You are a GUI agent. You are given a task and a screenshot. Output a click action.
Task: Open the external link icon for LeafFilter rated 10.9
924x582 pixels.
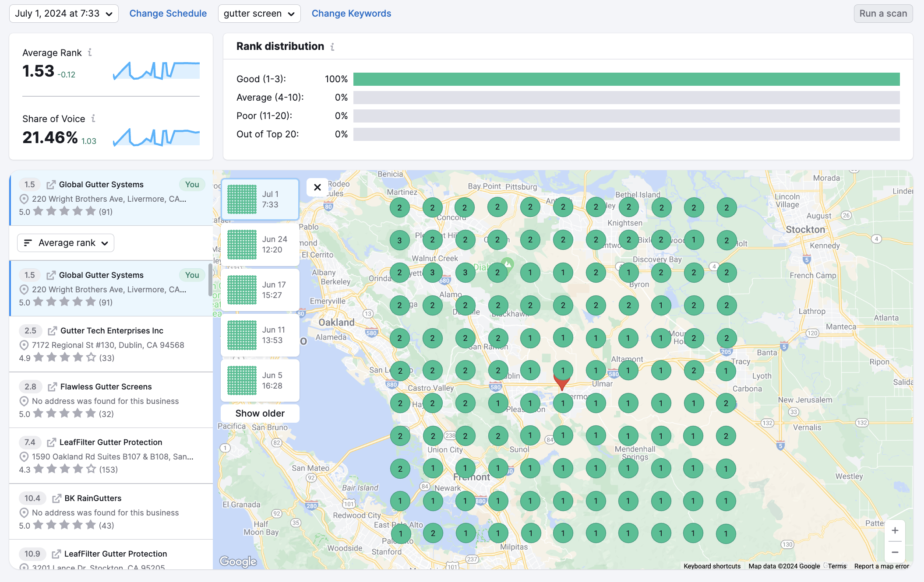coord(56,554)
